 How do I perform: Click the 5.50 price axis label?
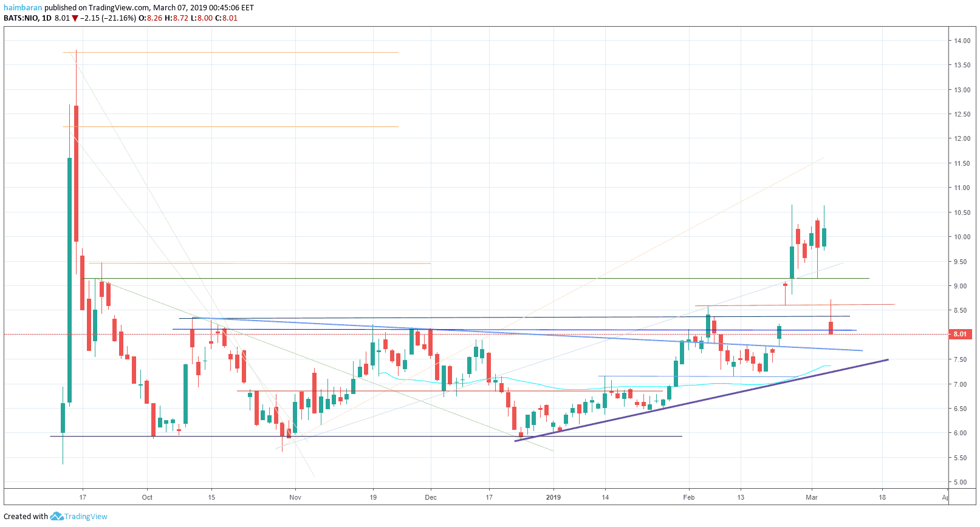[x=960, y=458]
